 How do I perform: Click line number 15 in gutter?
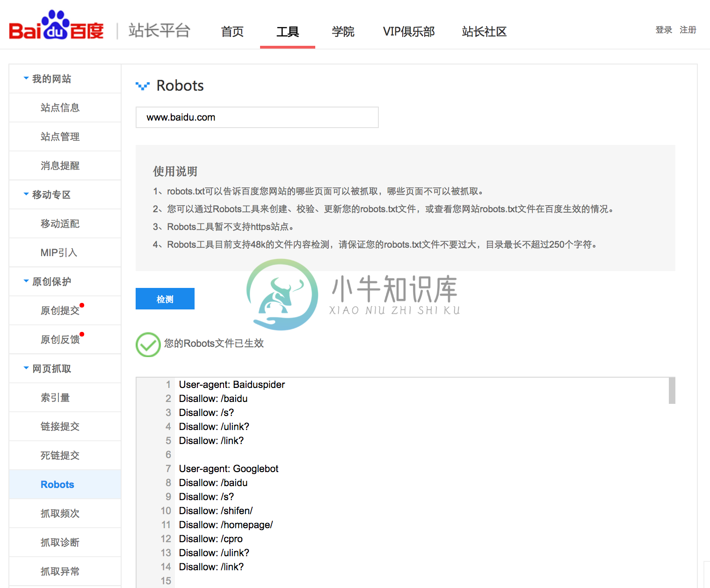166,581
